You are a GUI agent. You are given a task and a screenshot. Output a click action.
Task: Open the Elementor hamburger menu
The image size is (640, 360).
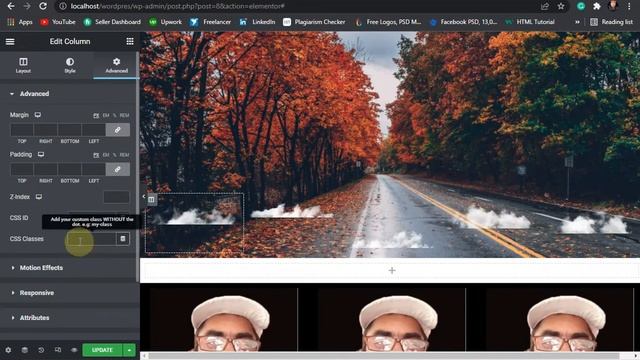[x=10, y=42]
